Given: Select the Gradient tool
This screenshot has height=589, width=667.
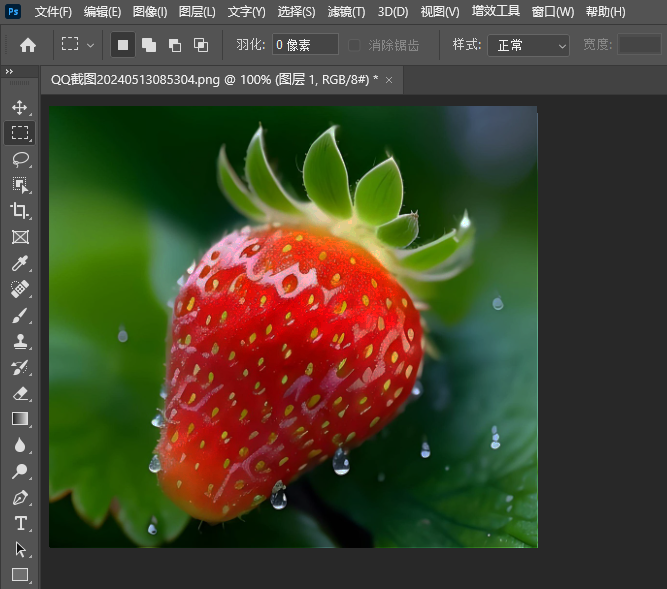Looking at the screenshot, I should [20, 419].
